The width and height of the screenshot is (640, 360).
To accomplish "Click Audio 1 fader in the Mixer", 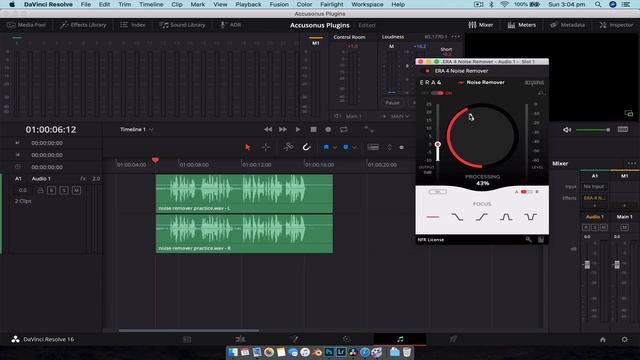I will pyautogui.click(x=587, y=264).
